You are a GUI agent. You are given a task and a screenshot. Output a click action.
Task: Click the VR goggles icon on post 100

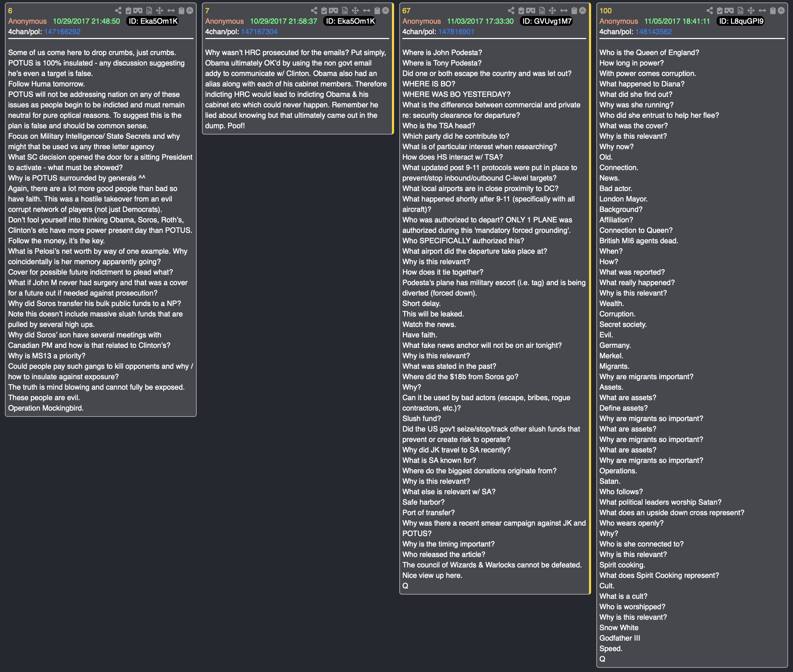(x=730, y=10)
